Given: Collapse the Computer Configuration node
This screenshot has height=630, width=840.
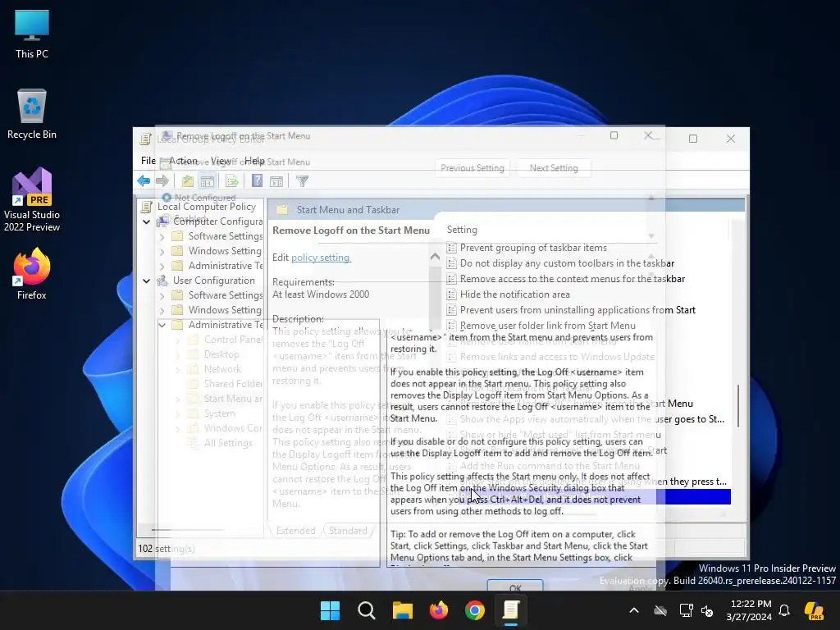Looking at the screenshot, I should pyautogui.click(x=146, y=221).
